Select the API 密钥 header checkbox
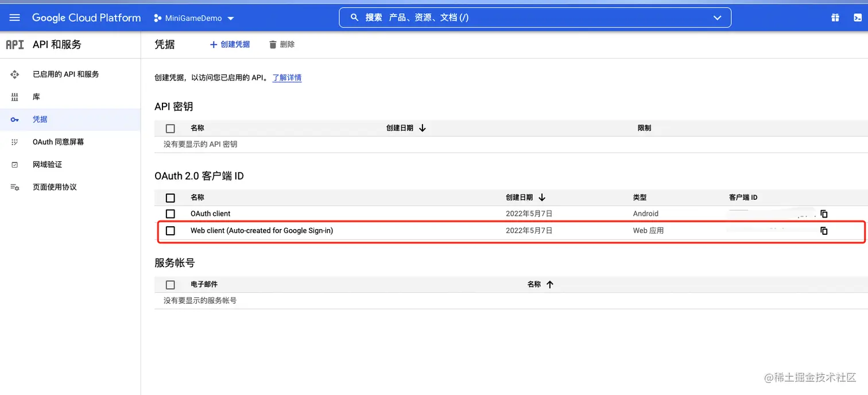868x395 pixels. [170, 128]
